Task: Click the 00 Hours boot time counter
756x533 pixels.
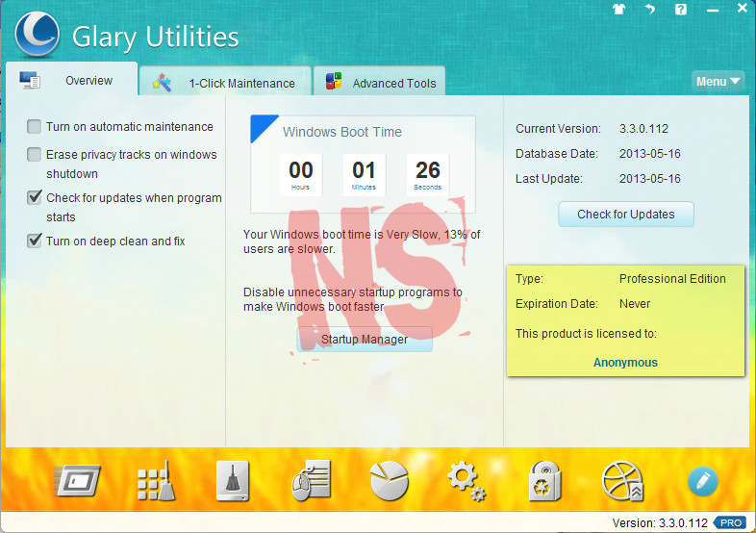Action: tap(301, 174)
